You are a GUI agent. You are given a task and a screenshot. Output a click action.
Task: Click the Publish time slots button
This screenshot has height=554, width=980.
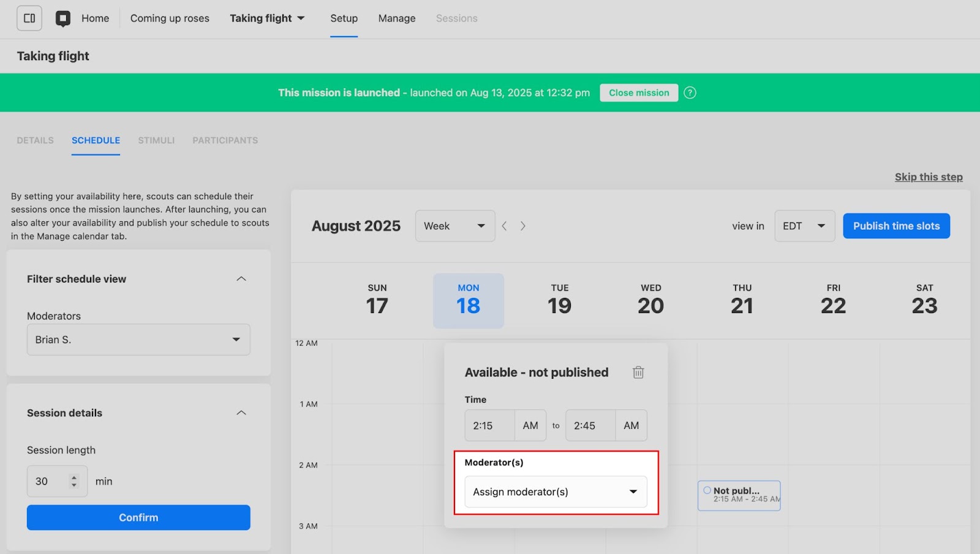[896, 226]
